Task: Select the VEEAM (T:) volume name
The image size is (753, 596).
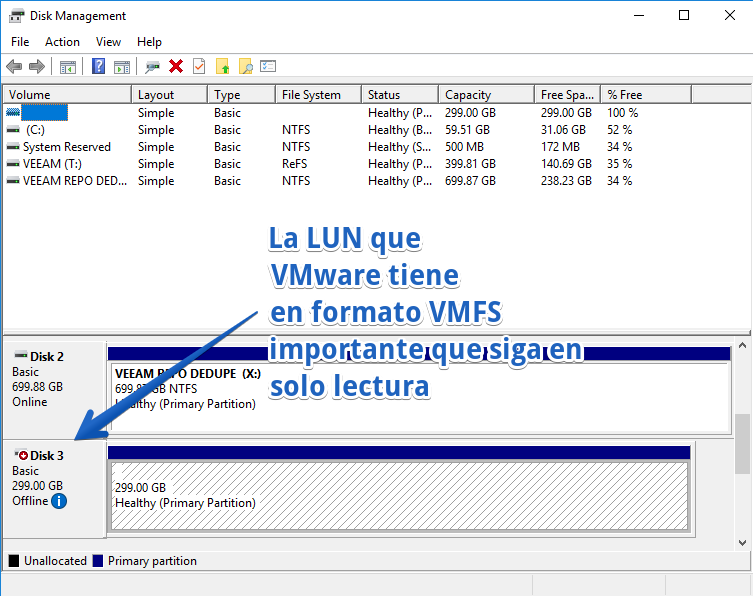Action: (x=52, y=164)
